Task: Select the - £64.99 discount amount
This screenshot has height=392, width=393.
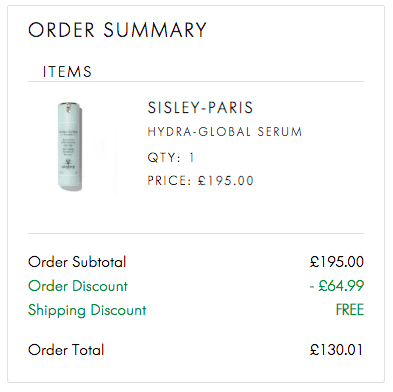Action: 337,286
